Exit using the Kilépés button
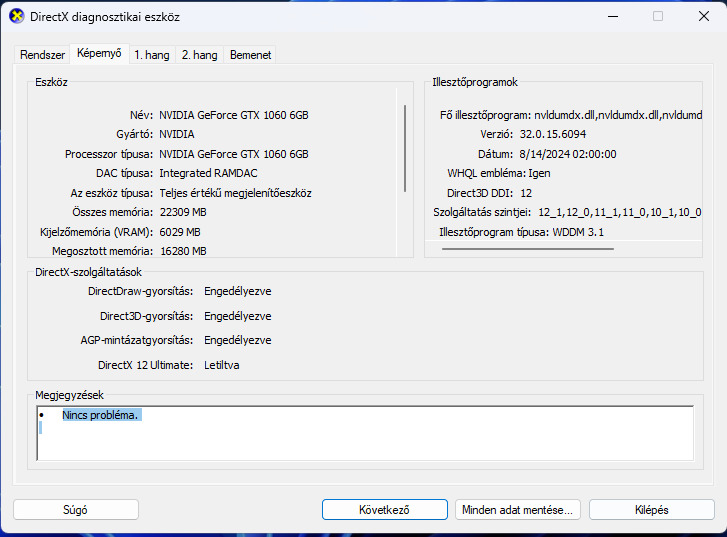This screenshot has height=537, width=727. click(x=651, y=510)
